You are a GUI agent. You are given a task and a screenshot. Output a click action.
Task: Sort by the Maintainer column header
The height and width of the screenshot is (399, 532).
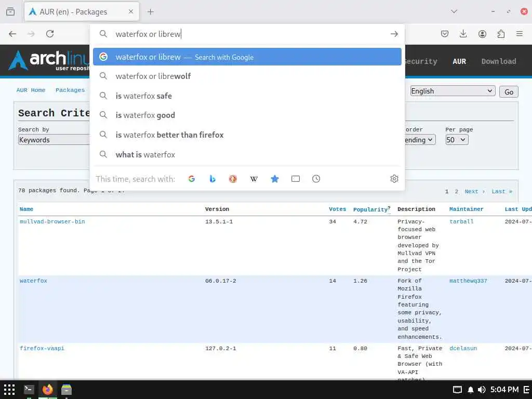pos(466,209)
